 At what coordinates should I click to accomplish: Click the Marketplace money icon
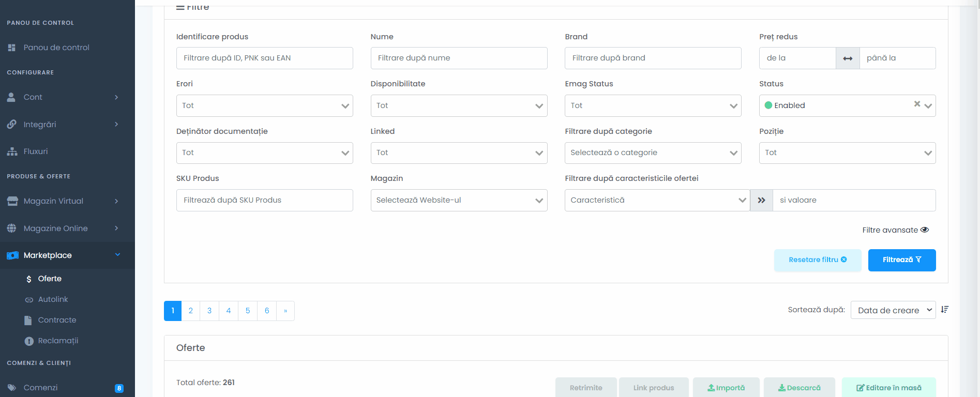tap(12, 255)
